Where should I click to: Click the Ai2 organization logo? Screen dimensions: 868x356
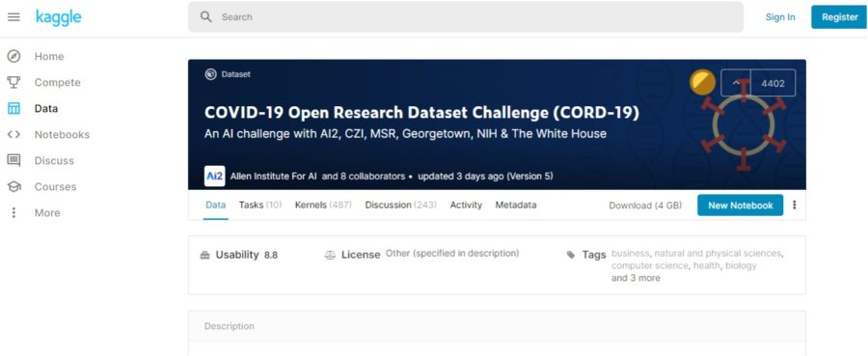tap(214, 176)
